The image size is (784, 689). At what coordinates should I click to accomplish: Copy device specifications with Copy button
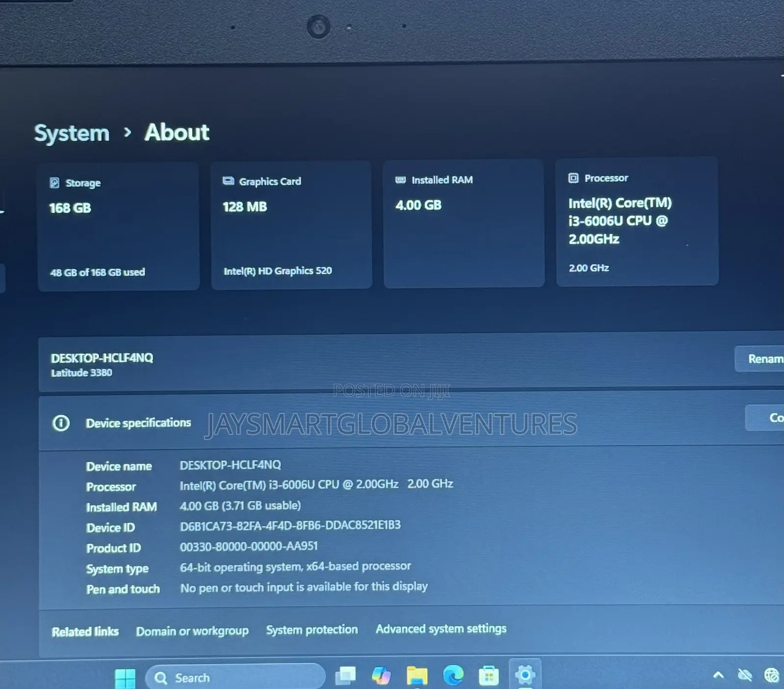click(x=765, y=418)
